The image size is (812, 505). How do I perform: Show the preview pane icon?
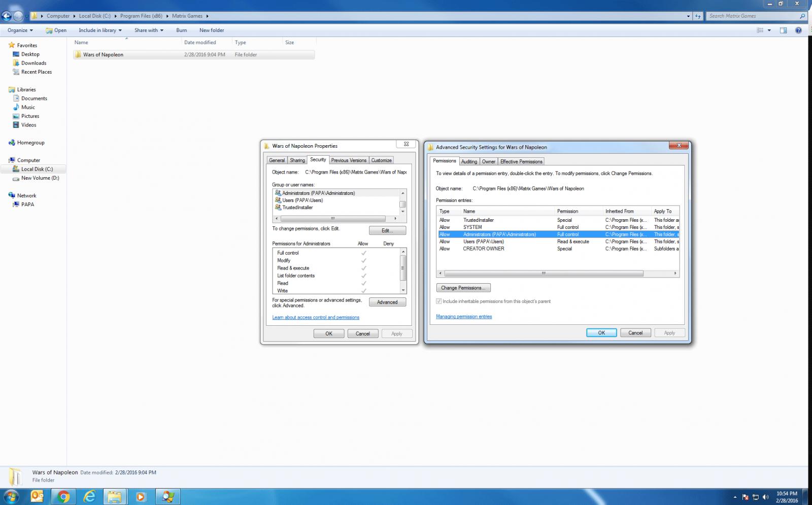click(x=783, y=30)
